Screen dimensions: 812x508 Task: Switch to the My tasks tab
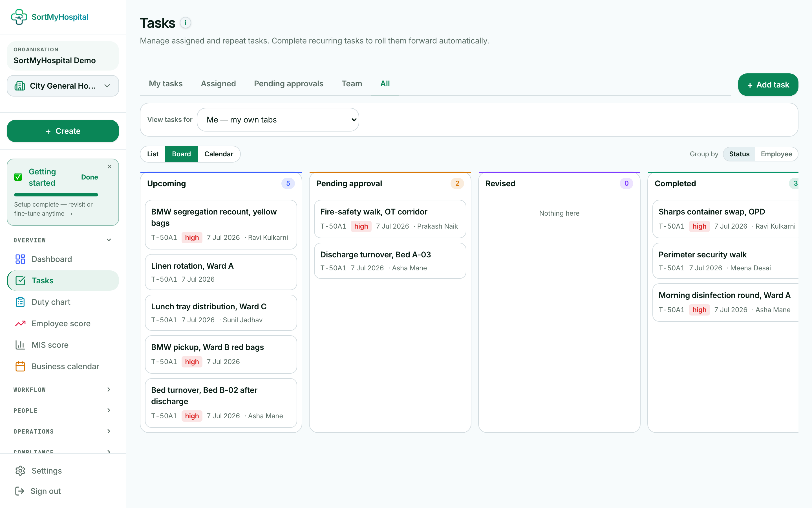[x=166, y=84]
